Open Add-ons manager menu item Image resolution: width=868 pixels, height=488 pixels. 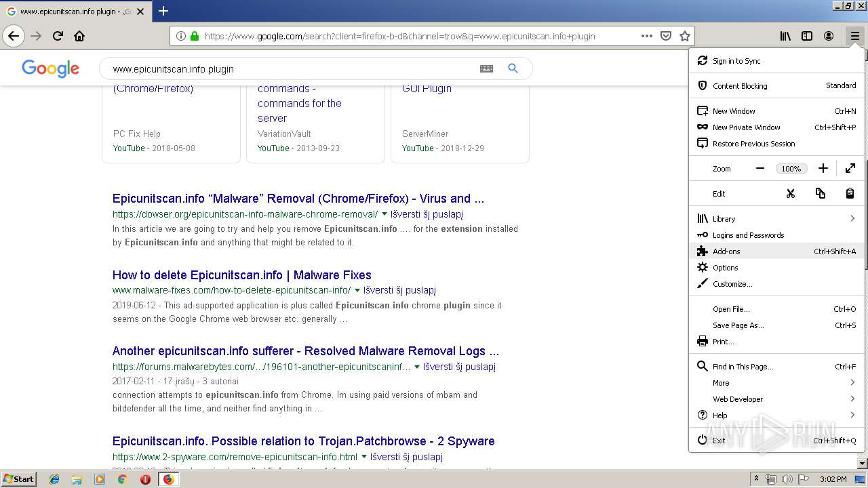(776, 251)
